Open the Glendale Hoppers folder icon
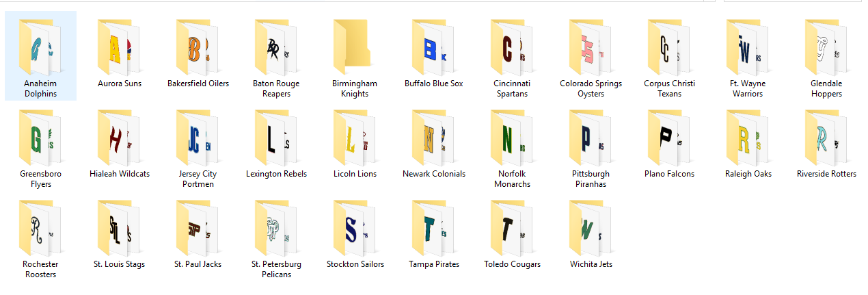Viewport: 868px width, 295px height. tap(826, 47)
